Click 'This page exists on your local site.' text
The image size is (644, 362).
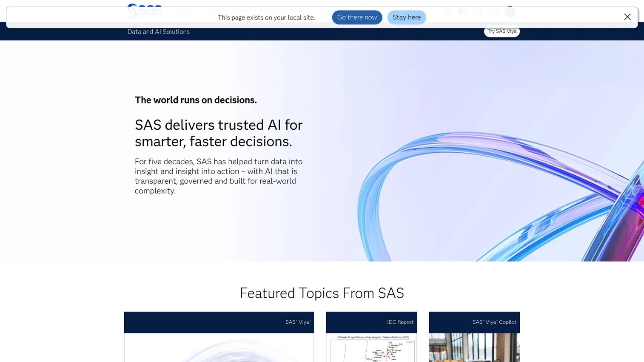(266, 18)
